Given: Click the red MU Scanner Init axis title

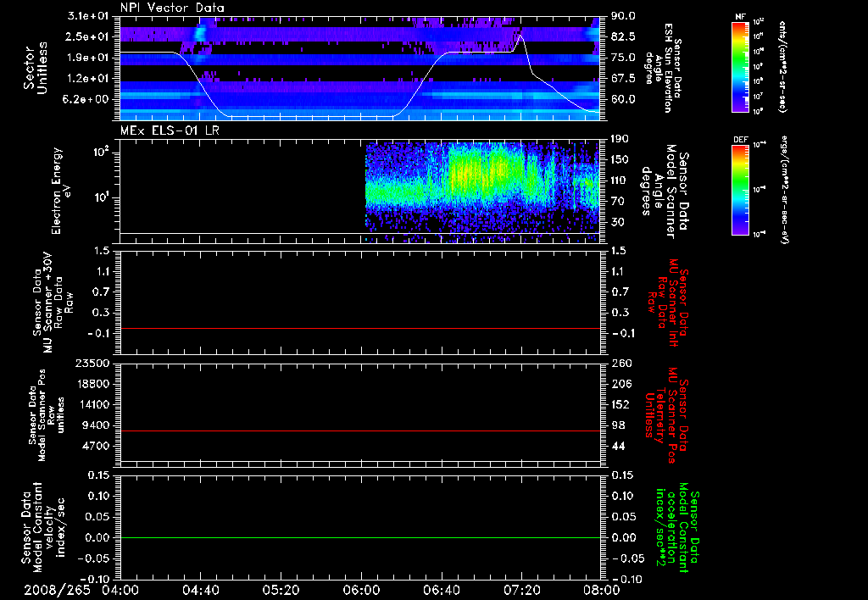Looking at the screenshot, I should 666,303.
